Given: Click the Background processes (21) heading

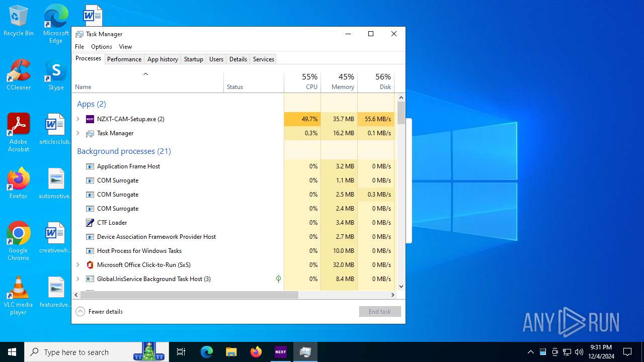Looking at the screenshot, I should pos(124,151).
